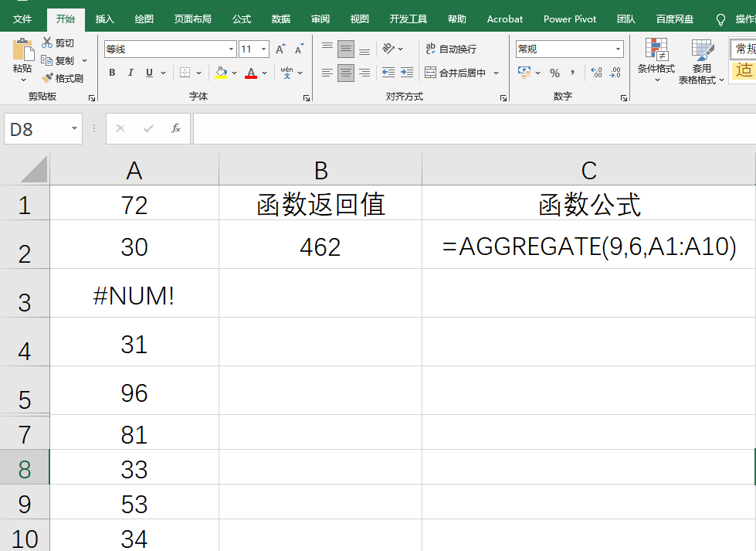Screen dimensions: 756x551
Task: Switch to 公式 Formulas tab
Action: (x=242, y=19)
